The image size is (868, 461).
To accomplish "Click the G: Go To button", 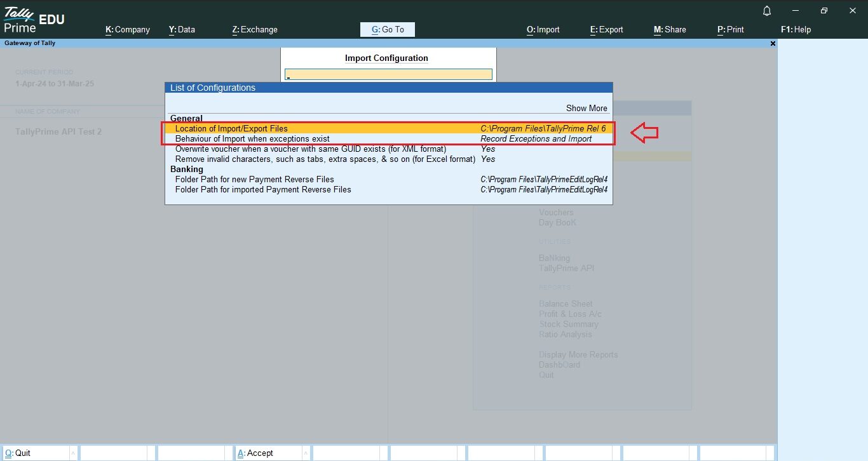I will 388,29.
